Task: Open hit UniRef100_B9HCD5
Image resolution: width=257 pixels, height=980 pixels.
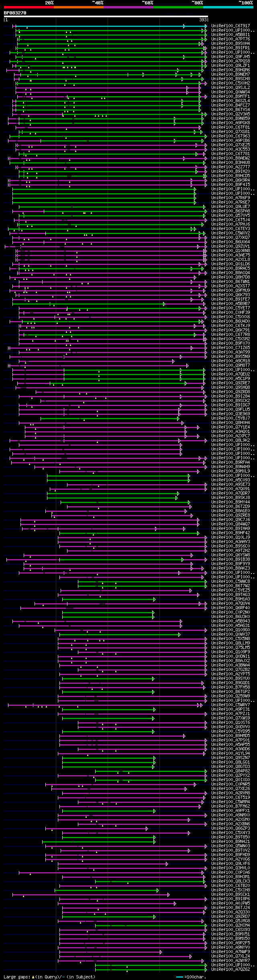Action: click(x=231, y=176)
